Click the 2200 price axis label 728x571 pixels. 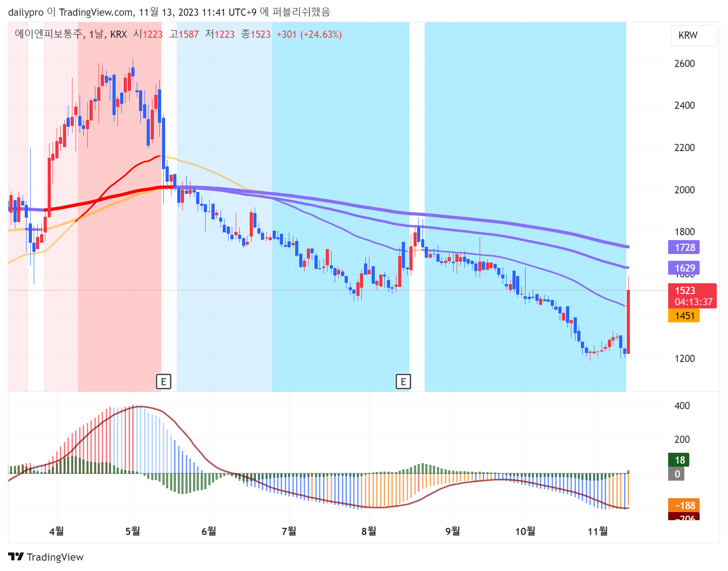(684, 148)
